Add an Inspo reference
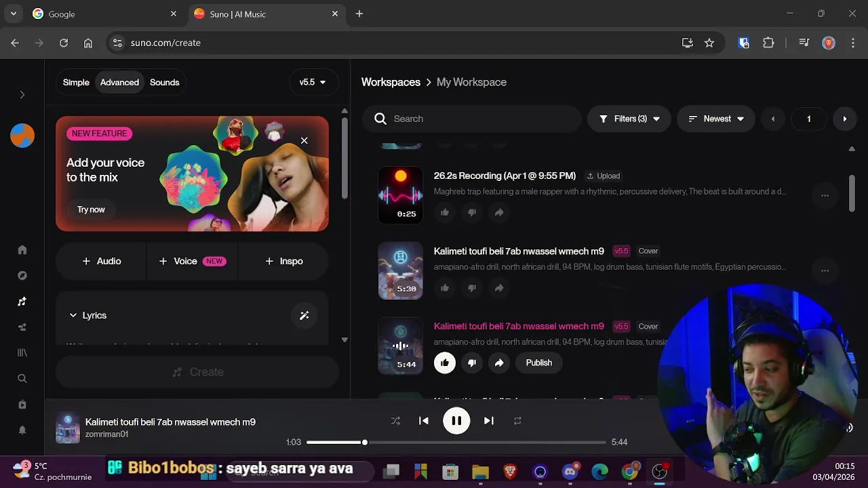The image size is (868, 488). tap(283, 261)
